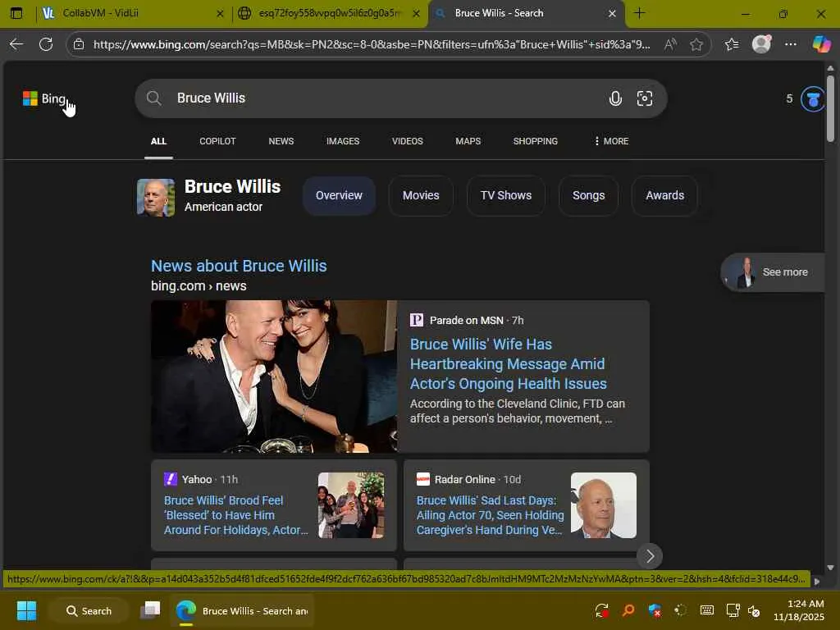
Task: Show the Awards pill
Action: [664, 195]
